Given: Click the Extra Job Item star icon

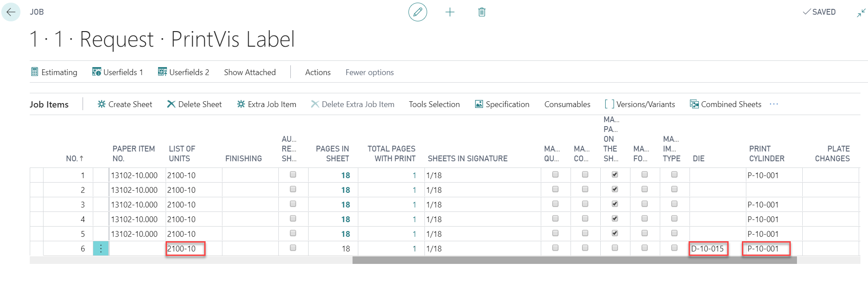Looking at the screenshot, I should coord(241,104).
